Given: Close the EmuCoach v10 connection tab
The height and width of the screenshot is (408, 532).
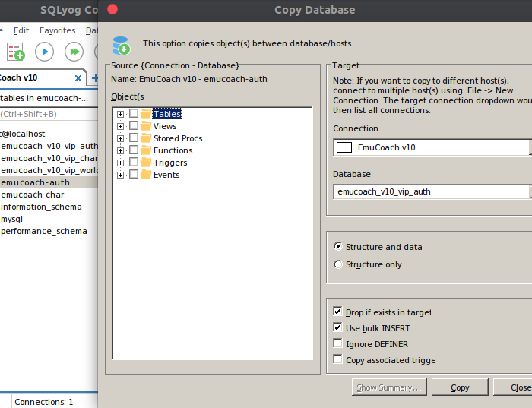Looking at the screenshot, I should pyautogui.click(x=78, y=78).
